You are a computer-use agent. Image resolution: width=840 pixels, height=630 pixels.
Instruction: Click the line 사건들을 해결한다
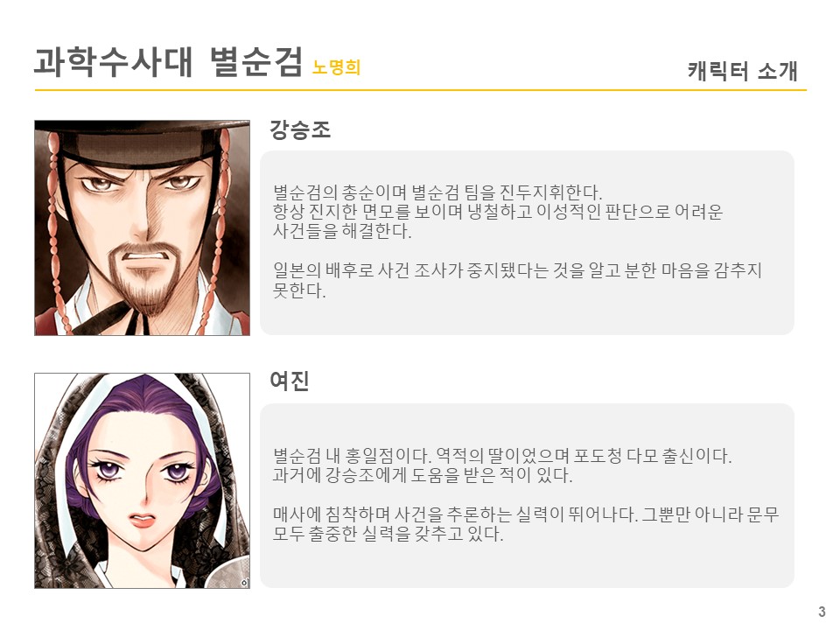[x=342, y=231]
